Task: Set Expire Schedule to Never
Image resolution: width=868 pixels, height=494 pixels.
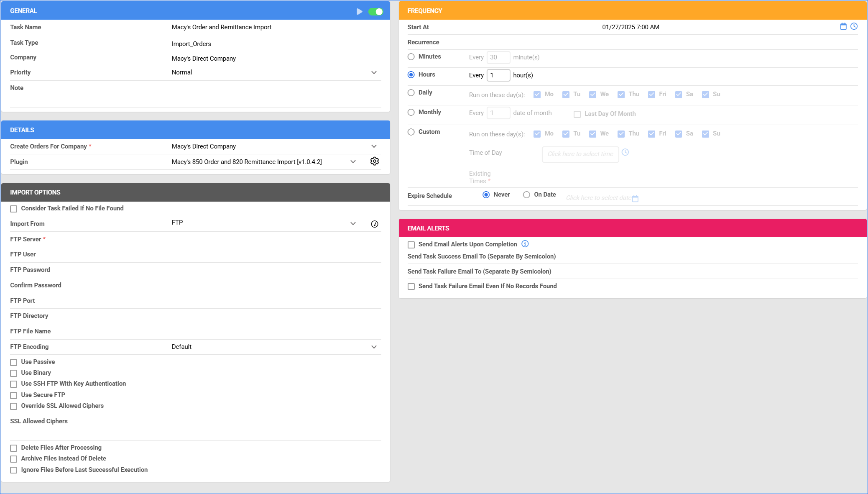Action: click(x=486, y=195)
